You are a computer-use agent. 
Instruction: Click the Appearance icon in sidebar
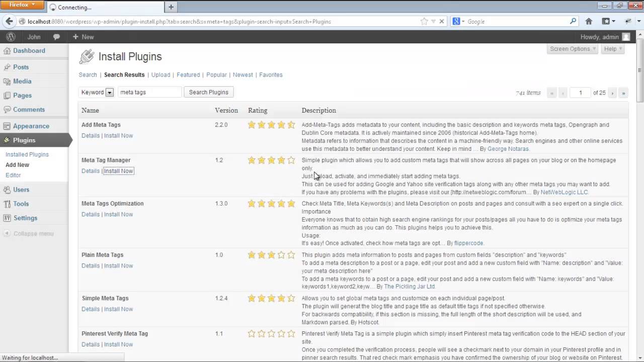point(7,126)
